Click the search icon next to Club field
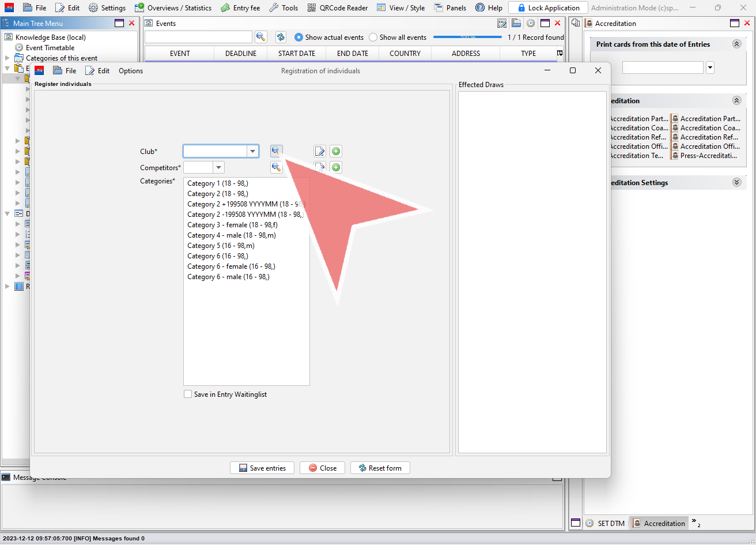The width and height of the screenshot is (756, 545). (x=276, y=151)
